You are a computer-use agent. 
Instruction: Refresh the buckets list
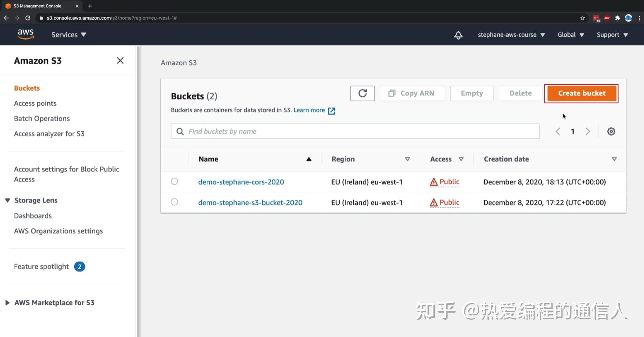(x=362, y=93)
